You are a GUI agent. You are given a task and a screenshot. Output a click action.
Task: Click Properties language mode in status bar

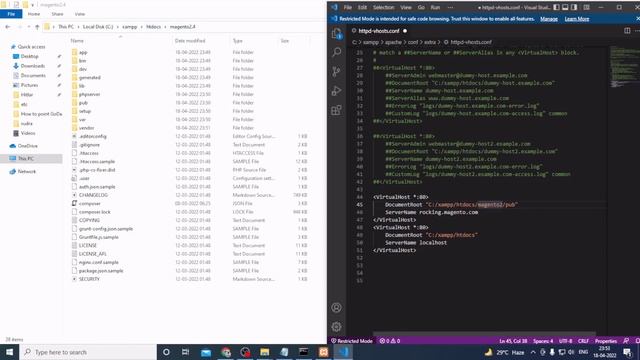(606, 341)
